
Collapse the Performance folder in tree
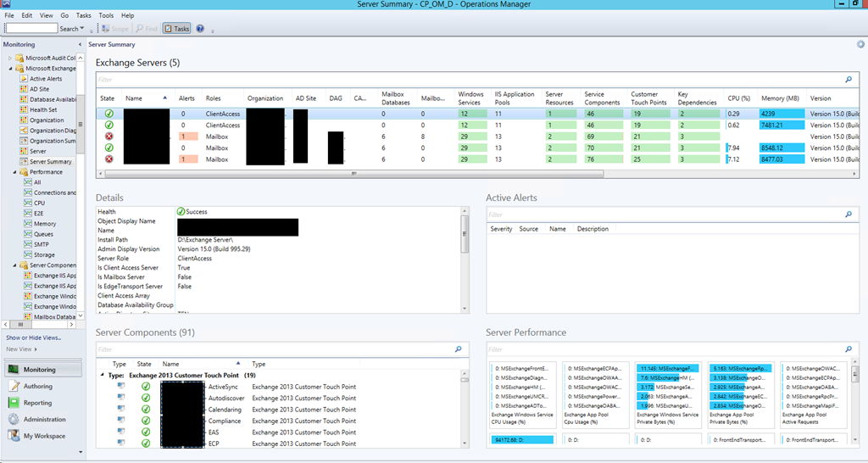tap(16, 172)
